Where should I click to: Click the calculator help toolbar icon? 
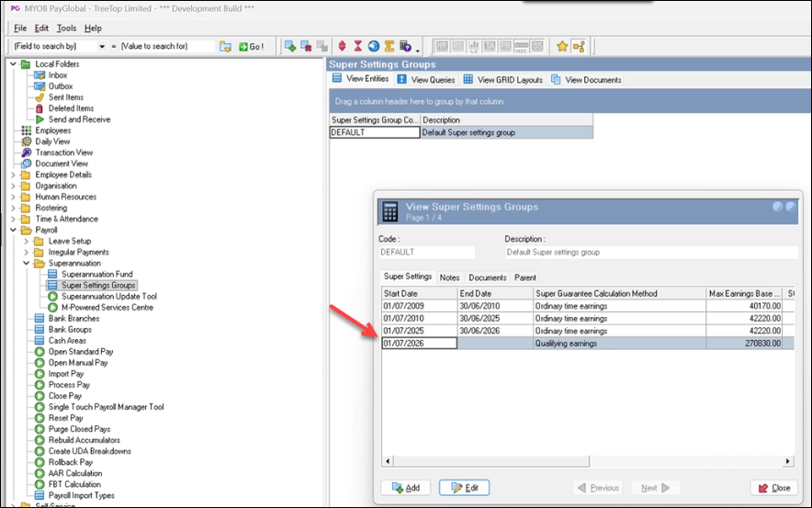click(405, 46)
